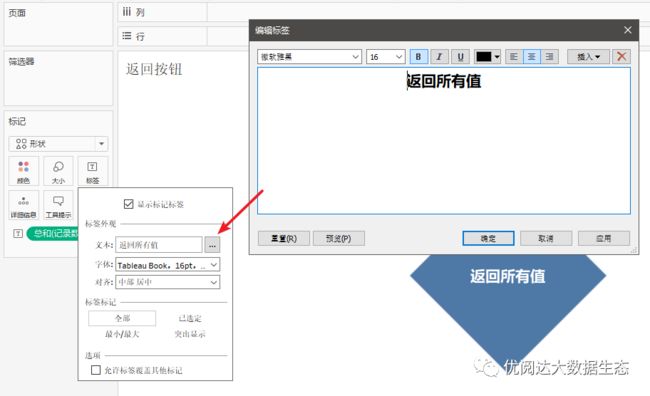Viewport: 650px width, 396px height.
Task: Open the 大小 size marks card
Action: pyautogui.click(x=58, y=171)
